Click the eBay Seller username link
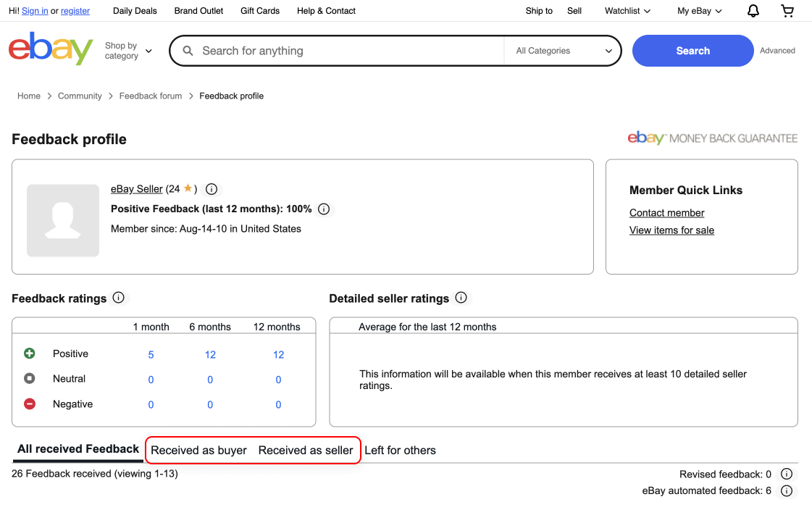Viewport: 812px width, 510px height. click(137, 189)
